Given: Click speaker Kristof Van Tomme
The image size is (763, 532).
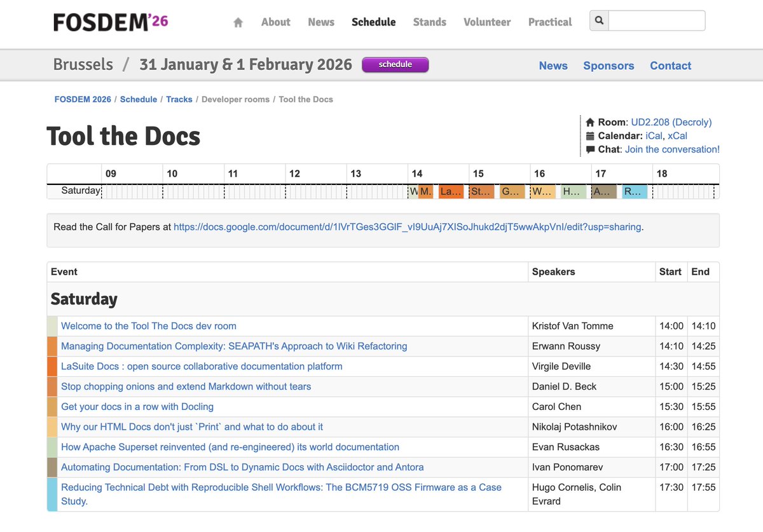Looking at the screenshot, I should (x=573, y=326).
